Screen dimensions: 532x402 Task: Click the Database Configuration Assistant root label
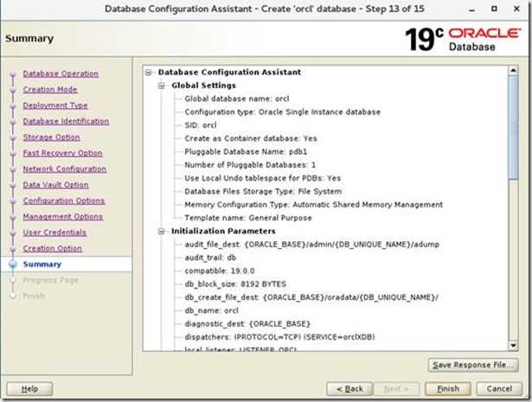point(229,73)
